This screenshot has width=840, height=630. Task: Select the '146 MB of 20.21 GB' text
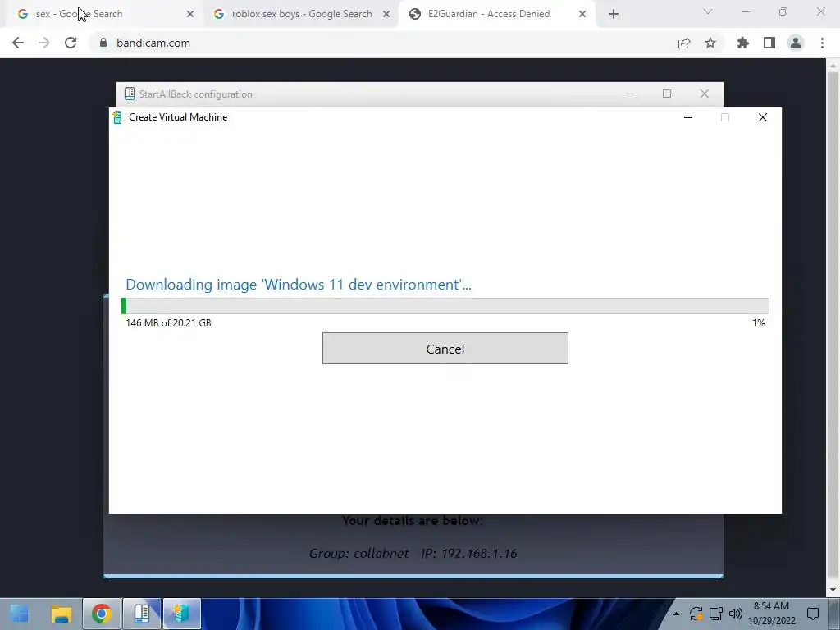pyautogui.click(x=168, y=323)
